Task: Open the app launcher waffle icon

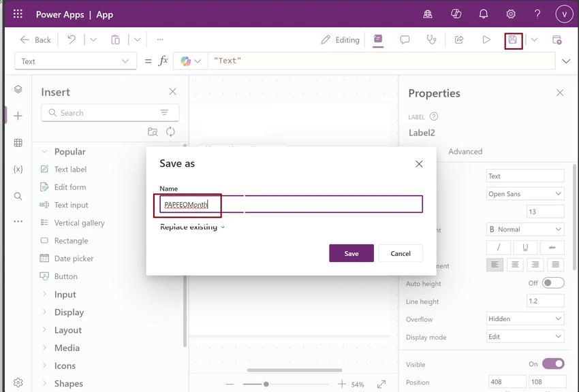Action: pyautogui.click(x=18, y=14)
